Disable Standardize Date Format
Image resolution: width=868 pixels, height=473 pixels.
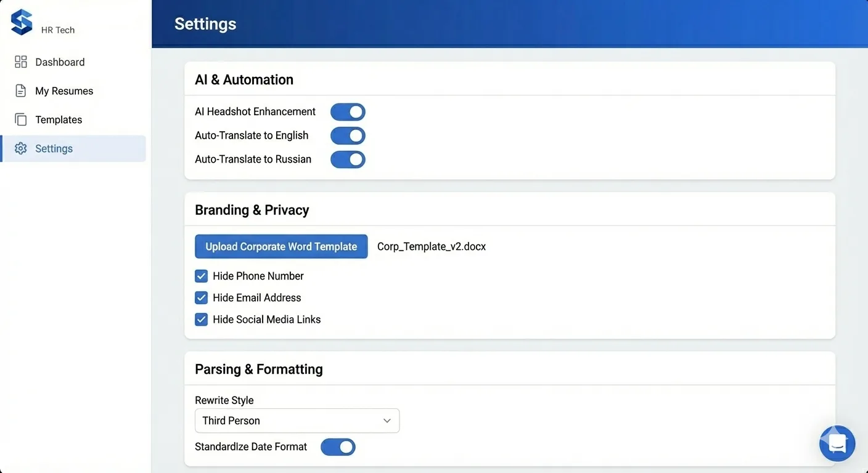(338, 447)
